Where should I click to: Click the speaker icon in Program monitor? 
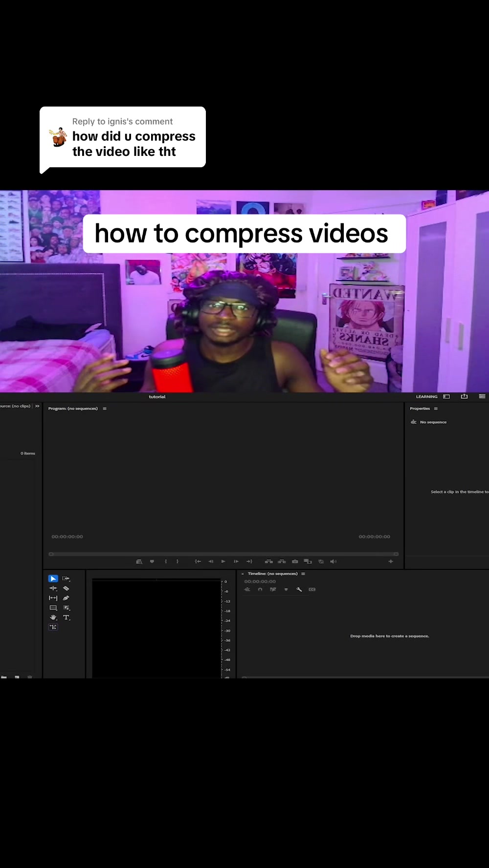pyautogui.click(x=333, y=562)
